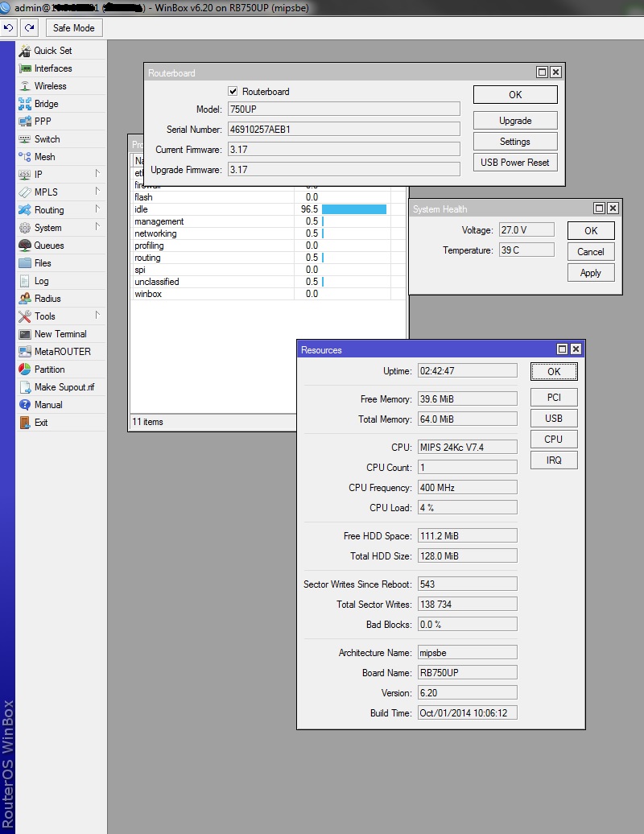
Task: Click OK in Routerboard window
Action: click(515, 95)
